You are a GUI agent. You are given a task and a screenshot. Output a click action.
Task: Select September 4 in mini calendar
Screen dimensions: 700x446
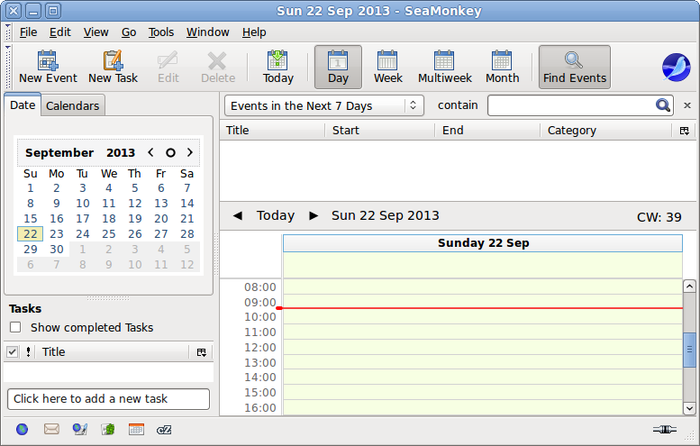109,188
